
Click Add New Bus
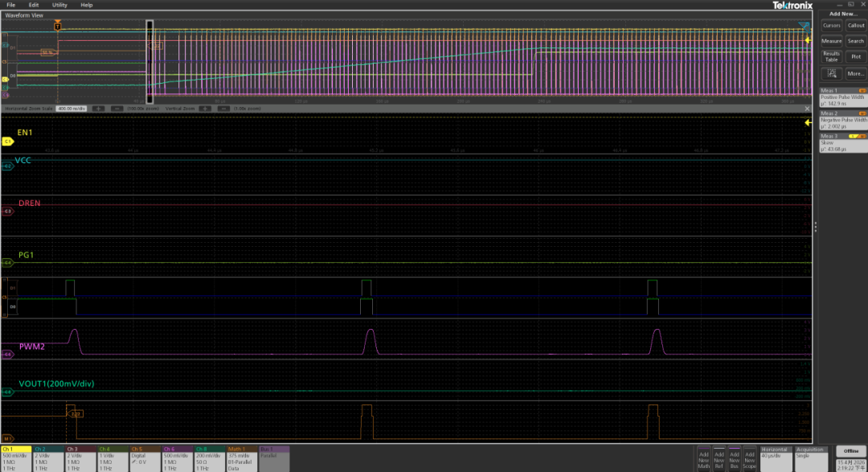point(734,458)
